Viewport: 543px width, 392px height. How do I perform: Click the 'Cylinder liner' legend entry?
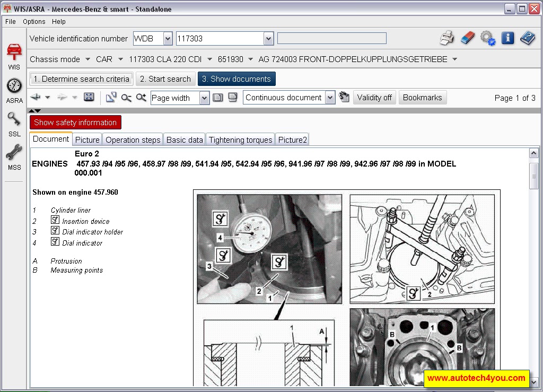click(71, 210)
